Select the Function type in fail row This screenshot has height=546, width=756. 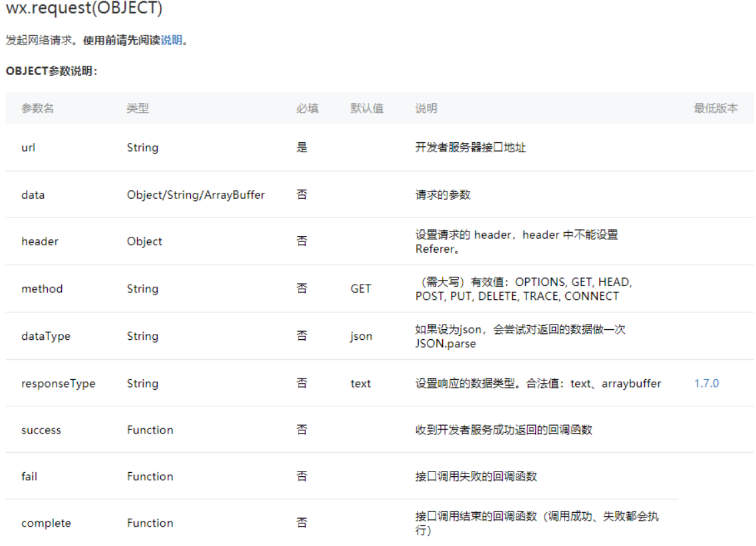point(150,477)
